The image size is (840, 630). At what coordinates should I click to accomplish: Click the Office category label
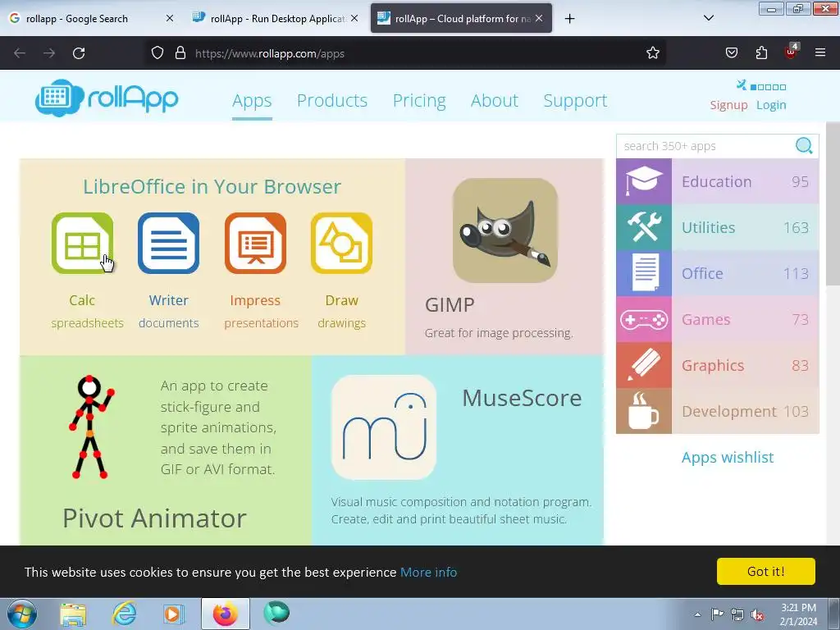pyautogui.click(x=702, y=274)
